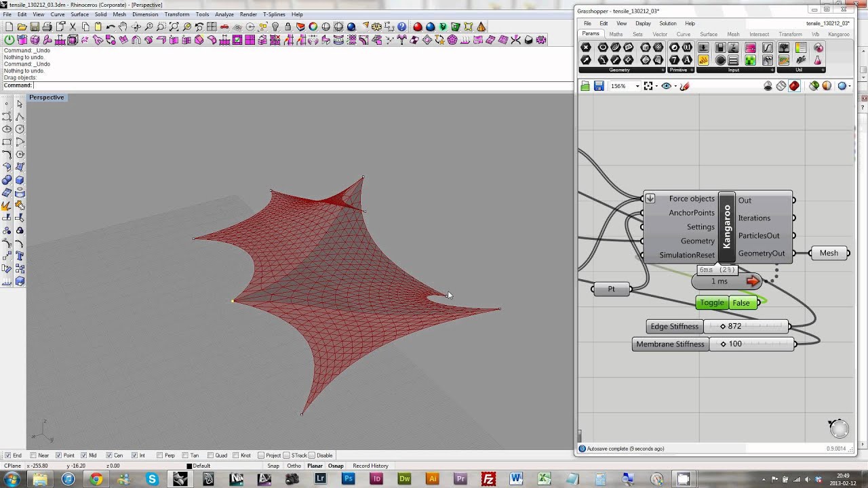Click the Print icon in Rhino toolbar
Image resolution: width=868 pixels, height=488 pixels.
point(47,27)
